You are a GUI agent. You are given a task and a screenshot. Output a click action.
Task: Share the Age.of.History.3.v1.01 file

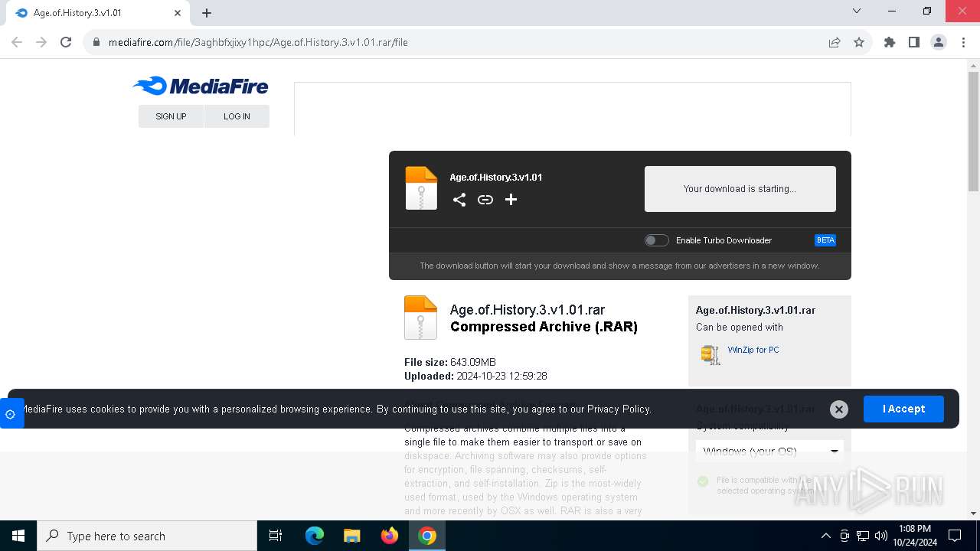(x=459, y=200)
